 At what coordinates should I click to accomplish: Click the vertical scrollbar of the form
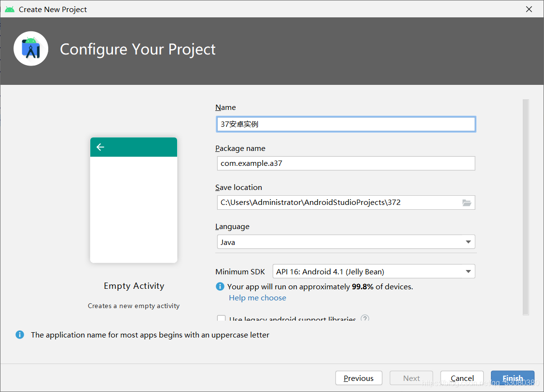point(526,207)
